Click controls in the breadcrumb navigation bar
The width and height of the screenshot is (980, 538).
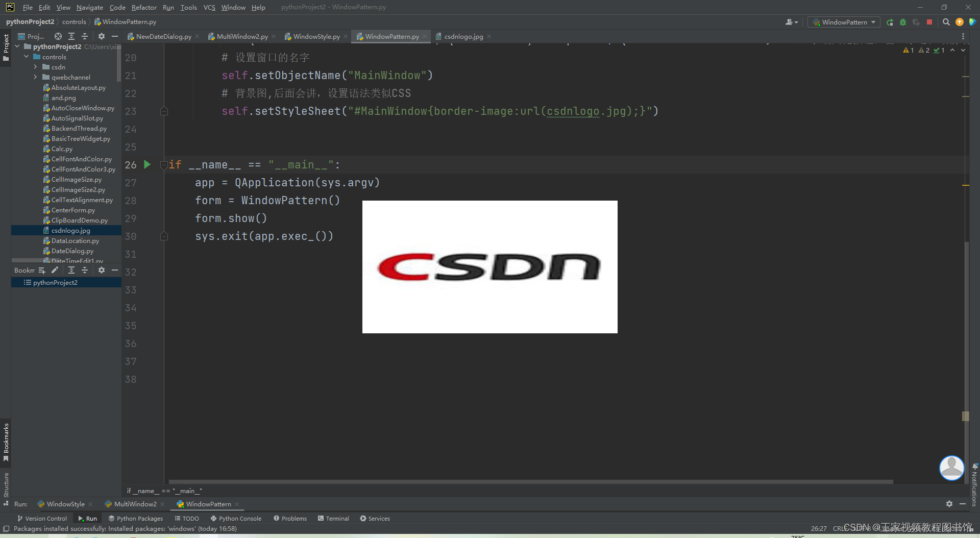point(74,21)
